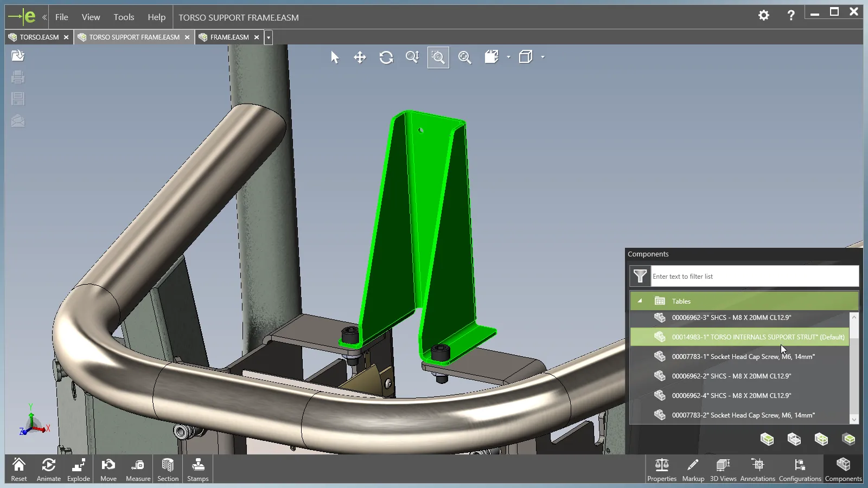
Task: Toggle the Components panel button
Action: coord(843,470)
